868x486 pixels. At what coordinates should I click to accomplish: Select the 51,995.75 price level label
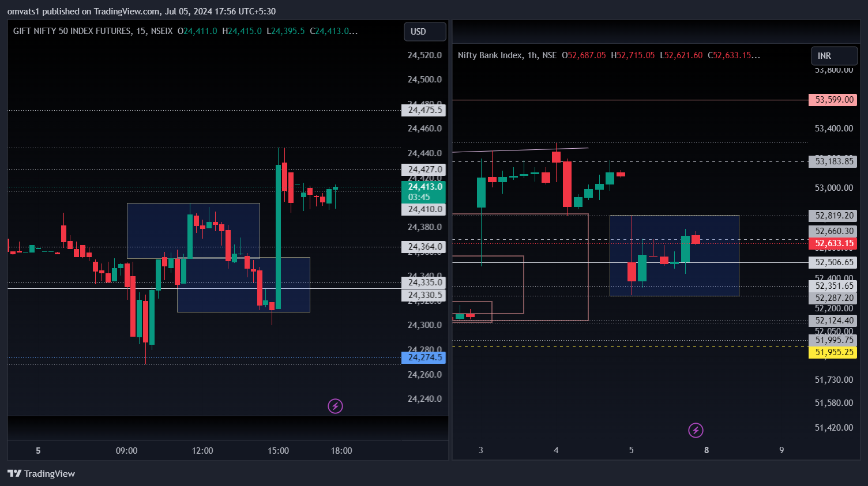[x=833, y=340]
